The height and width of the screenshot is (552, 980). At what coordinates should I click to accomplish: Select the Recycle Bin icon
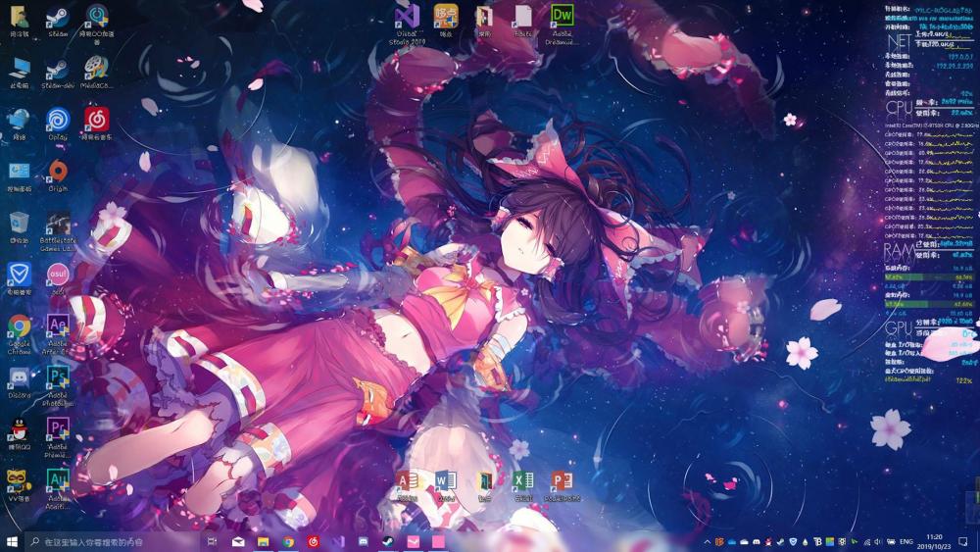[x=19, y=225]
